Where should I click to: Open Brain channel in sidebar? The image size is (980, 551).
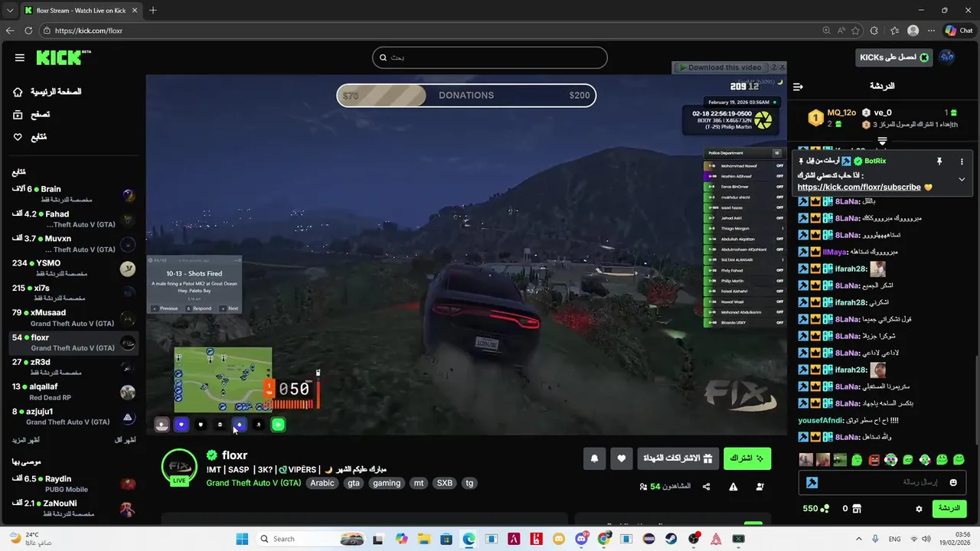tap(73, 194)
